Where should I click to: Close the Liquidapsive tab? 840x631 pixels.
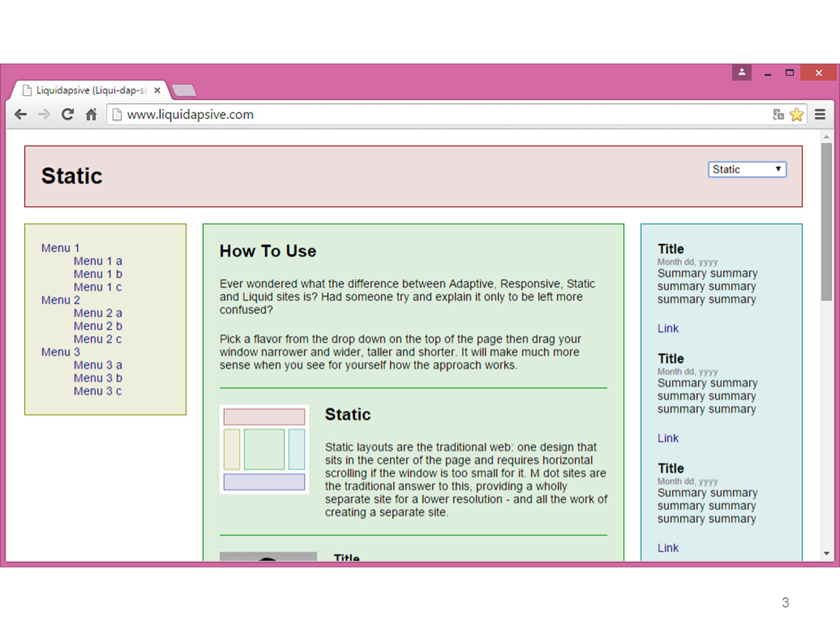pos(157,91)
